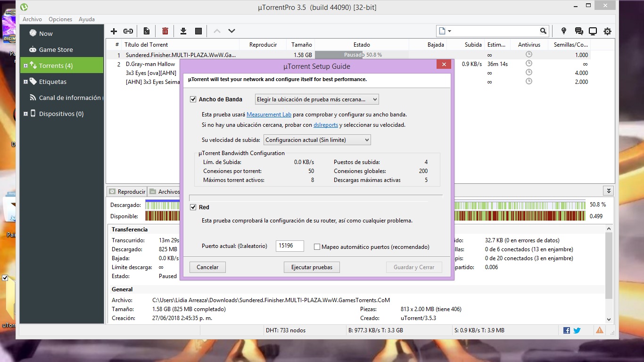Open the Measurement Lab link
The width and height of the screenshot is (644, 362).
(269, 115)
